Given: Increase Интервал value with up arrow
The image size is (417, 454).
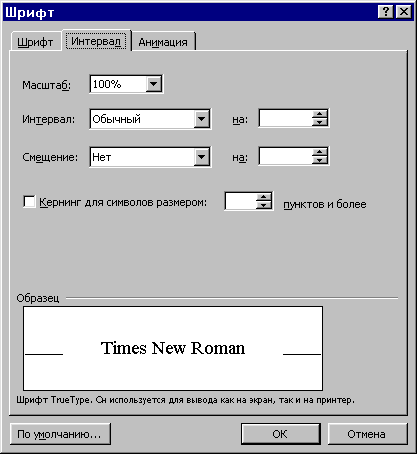Looking at the screenshot, I should [320, 114].
